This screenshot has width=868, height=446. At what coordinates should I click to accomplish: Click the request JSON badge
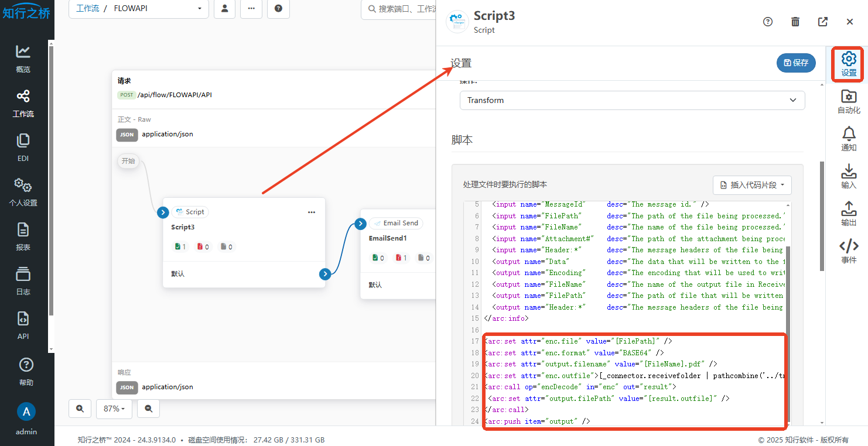(x=127, y=135)
